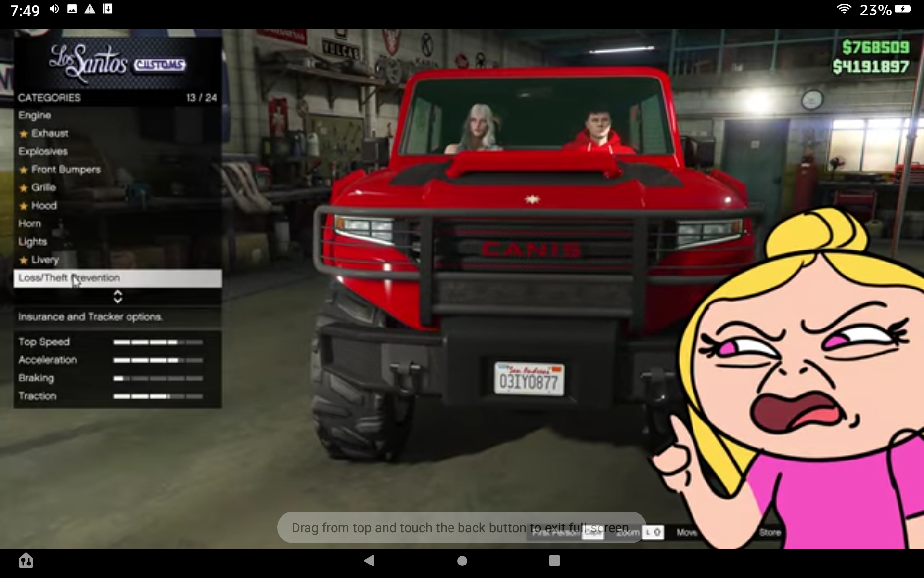Tap the download notification icon

click(x=108, y=9)
